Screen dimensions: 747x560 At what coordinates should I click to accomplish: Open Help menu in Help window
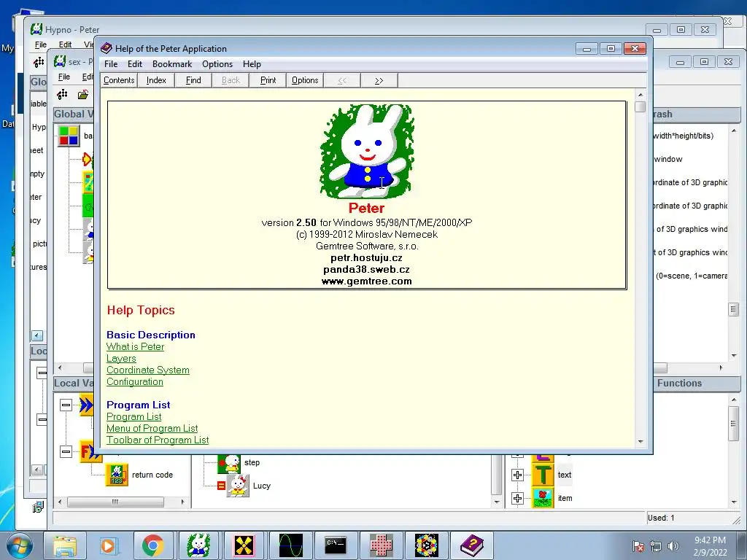point(252,64)
